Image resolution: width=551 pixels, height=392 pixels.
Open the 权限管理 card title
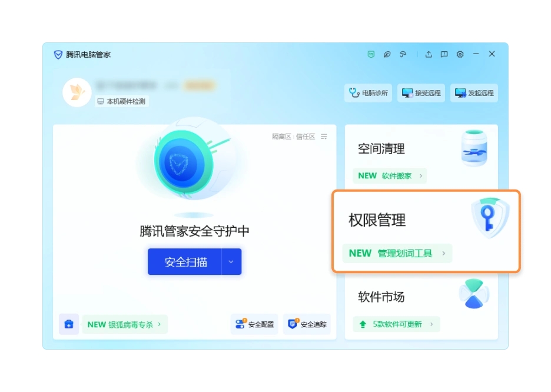click(x=377, y=220)
